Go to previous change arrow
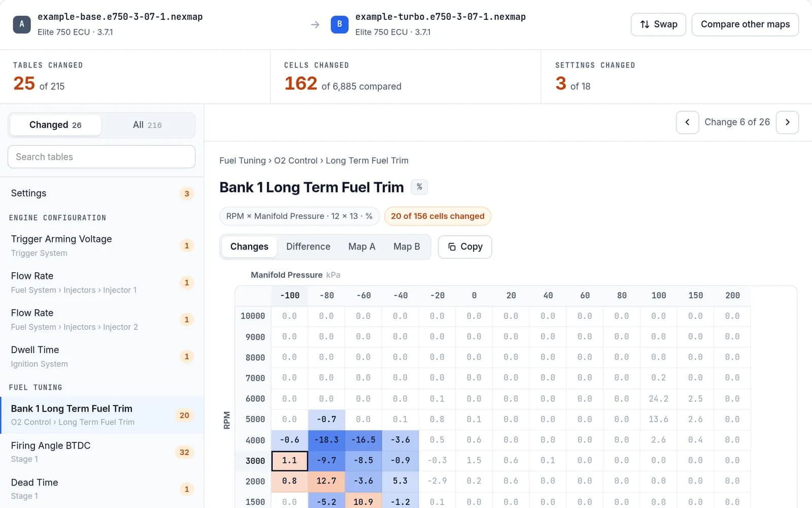This screenshot has width=812, height=508. [x=687, y=122]
